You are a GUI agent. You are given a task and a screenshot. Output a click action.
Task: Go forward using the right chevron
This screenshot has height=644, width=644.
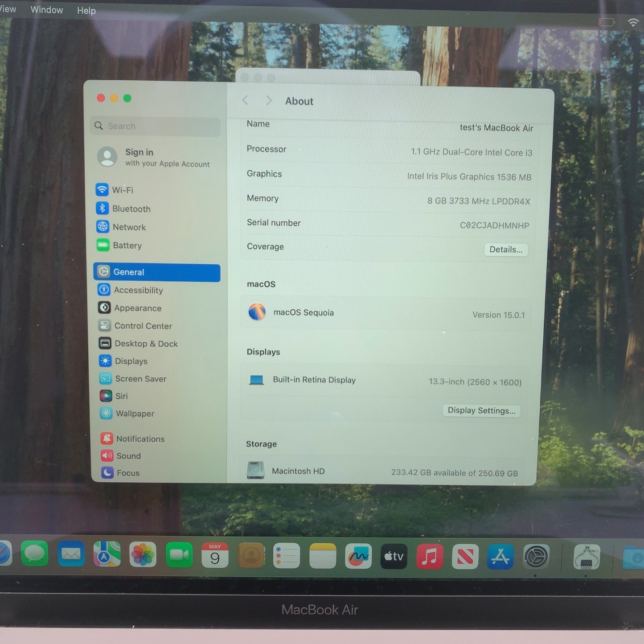tap(269, 101)
